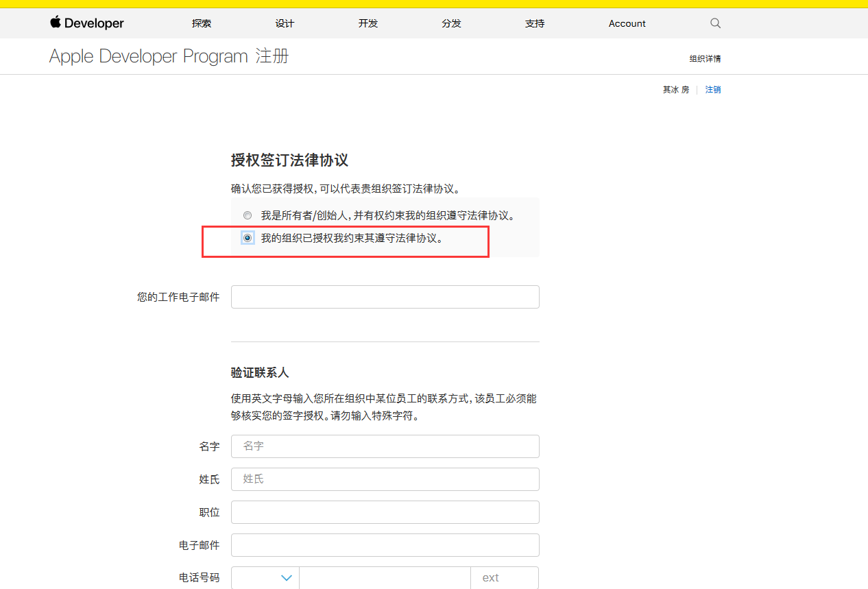Focus the 职位 job title field
The width and height of the screenshot is (868, 589).
coord(385,512)
